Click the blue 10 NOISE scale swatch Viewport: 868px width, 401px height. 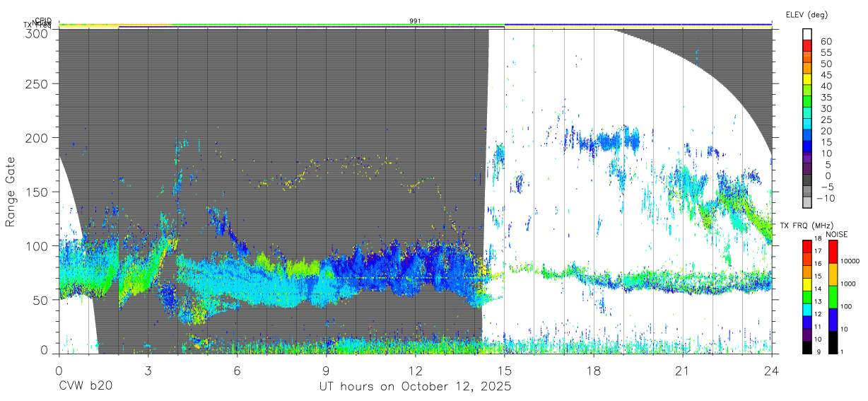[833, 320]
